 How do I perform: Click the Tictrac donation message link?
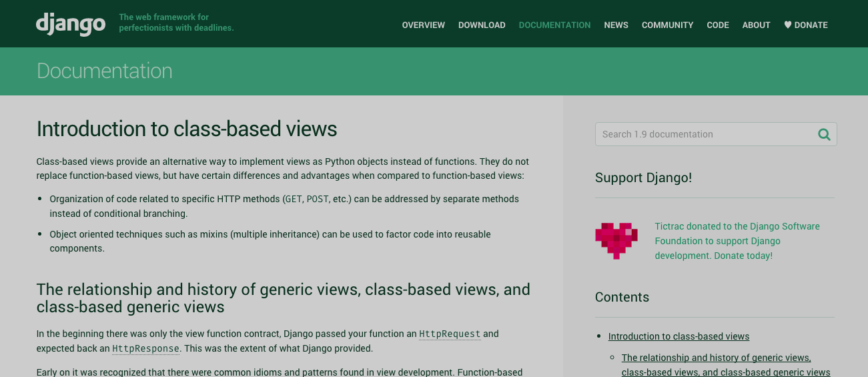coord(737,241)
